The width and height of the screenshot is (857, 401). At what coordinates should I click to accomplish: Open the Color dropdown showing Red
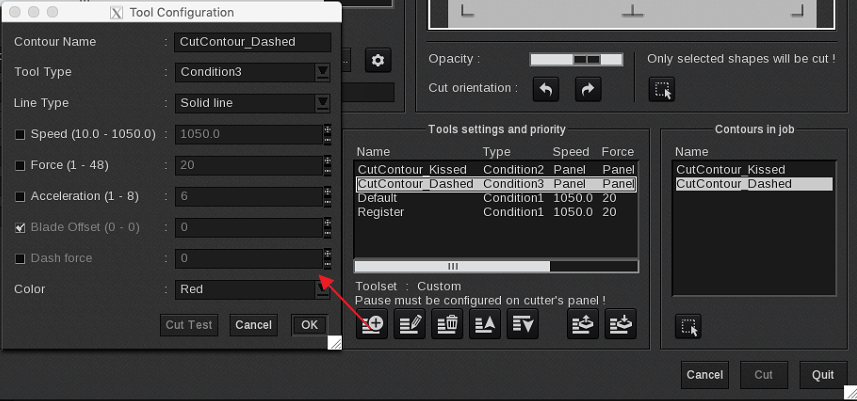point(322,289)
